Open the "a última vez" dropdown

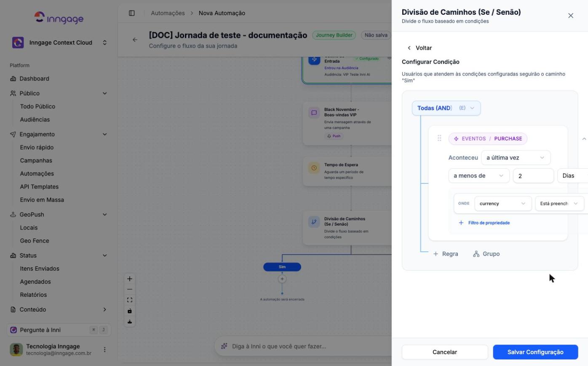tap(516, 158)
